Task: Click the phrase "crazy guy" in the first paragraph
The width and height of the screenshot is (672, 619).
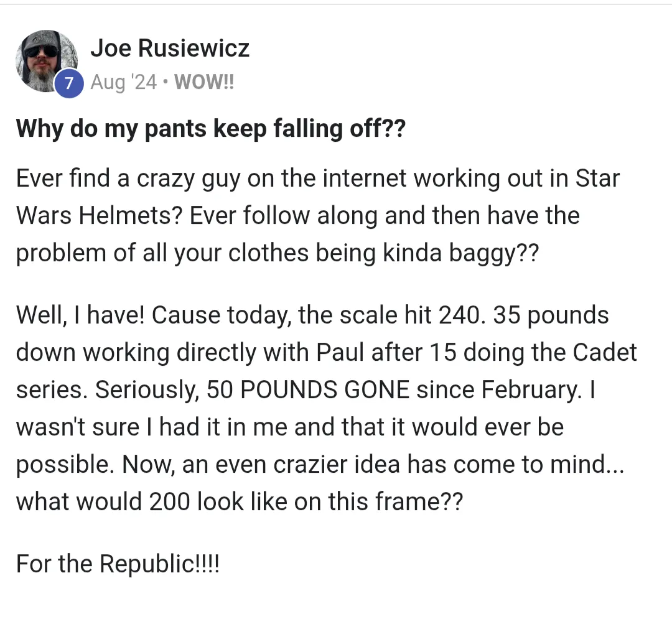Action: [x=189, y=179]
